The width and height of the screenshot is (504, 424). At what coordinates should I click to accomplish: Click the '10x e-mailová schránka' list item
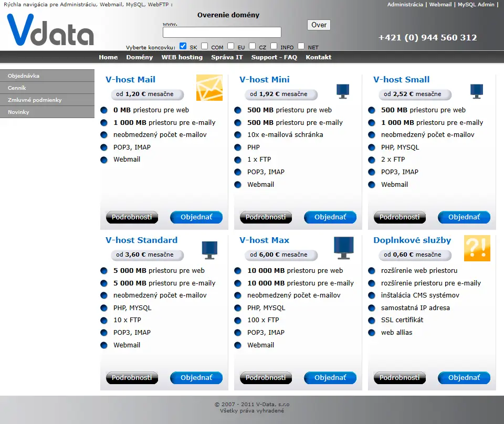(x=285, y=134)
